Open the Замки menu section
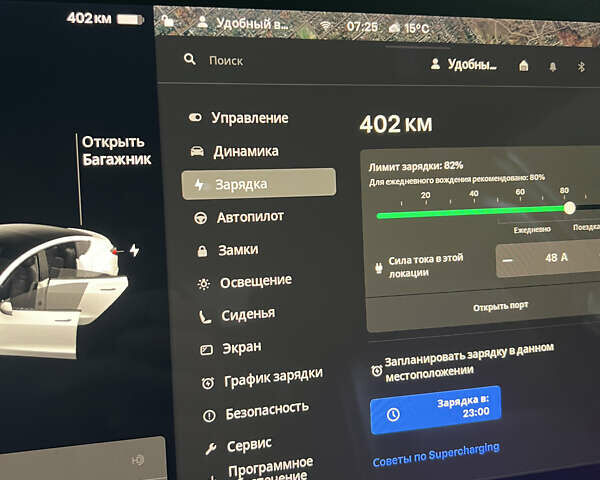 228,250
